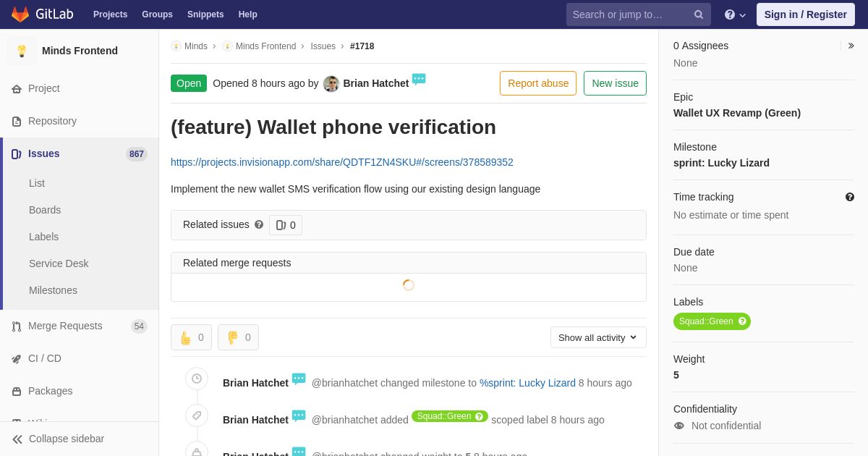Click the Merge Requests count badge 54

pyautogui.click(x=139, y=326)
